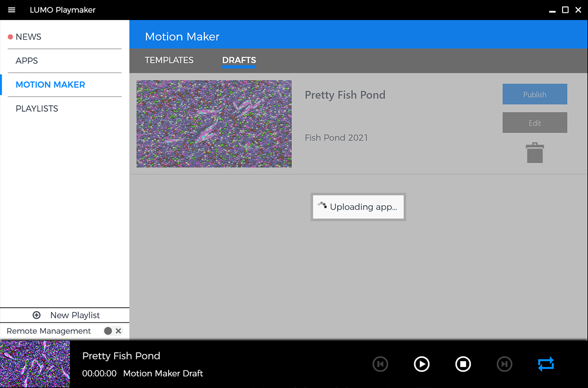Open the News section
This screenshot has width=588, height=388.
click(x=28, y=37)
